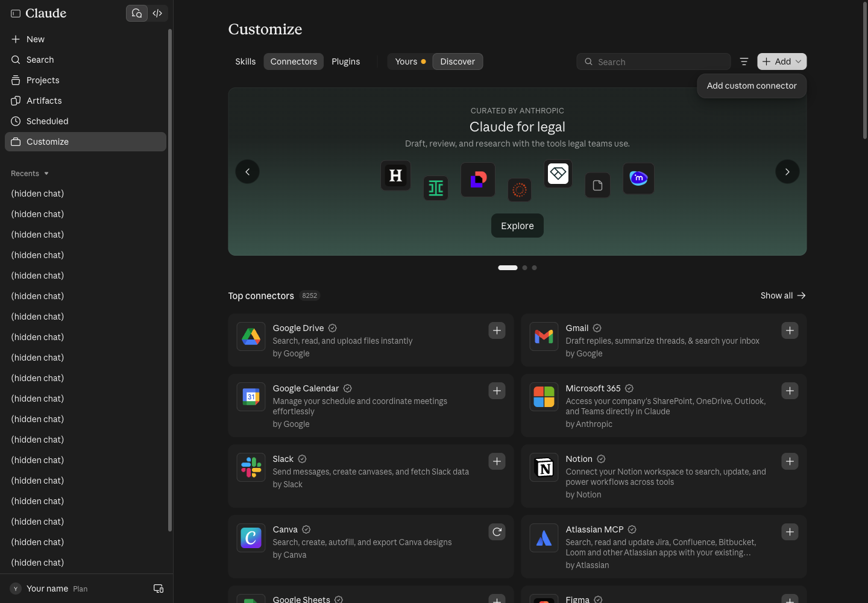Open the filter options icon
The image size is (868, 603).
[744, 62]
